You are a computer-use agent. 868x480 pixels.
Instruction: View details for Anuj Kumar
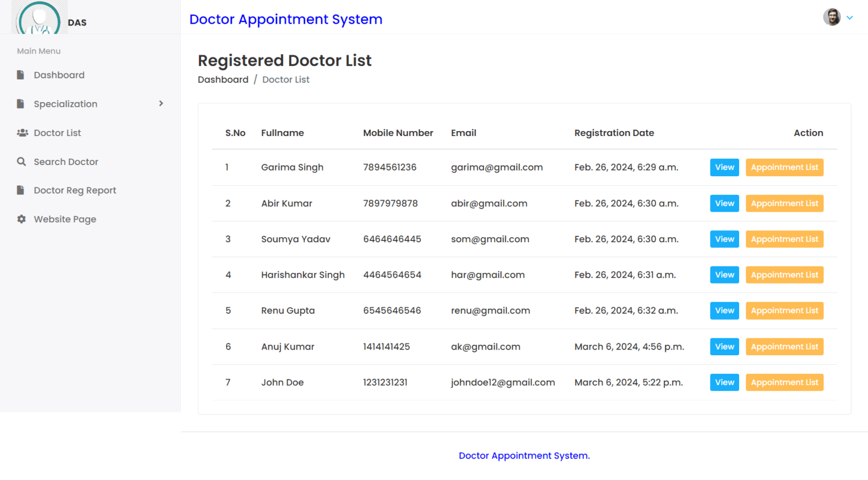[724, 346]
